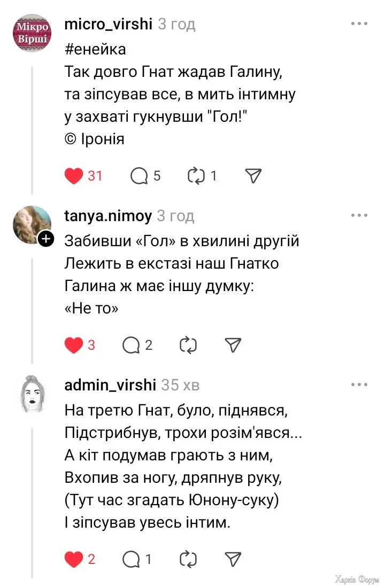Follow tanya.nimoy with plus badge
Viewport: 385px width, 588px height.
(47, 239)
